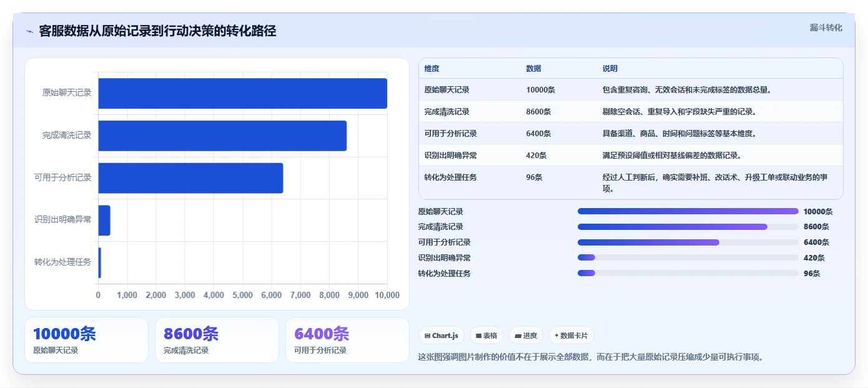
Task: Click the 5,000 tick on the chart x-axis
Action: click(x=243, y=296)
